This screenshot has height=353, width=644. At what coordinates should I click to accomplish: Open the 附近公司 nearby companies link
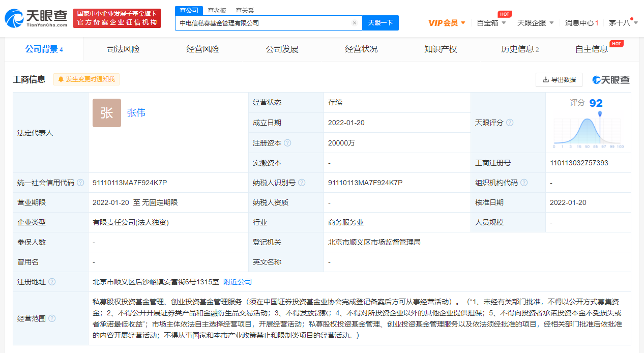point(238,282)
